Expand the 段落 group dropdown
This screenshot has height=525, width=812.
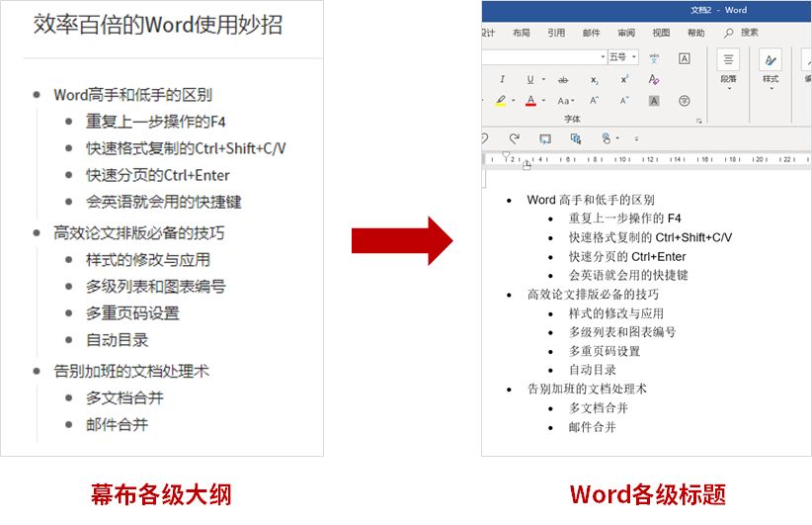[729, 89]
